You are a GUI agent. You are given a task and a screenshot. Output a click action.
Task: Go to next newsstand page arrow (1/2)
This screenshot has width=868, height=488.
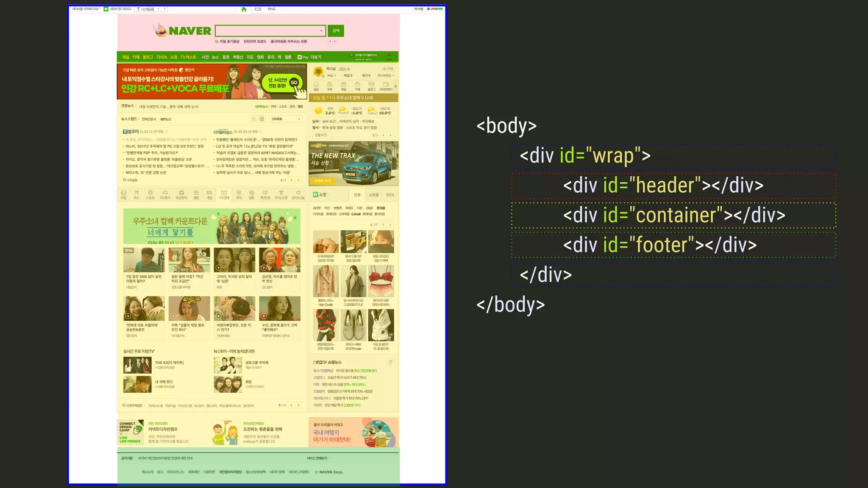(x=298, y=180)
